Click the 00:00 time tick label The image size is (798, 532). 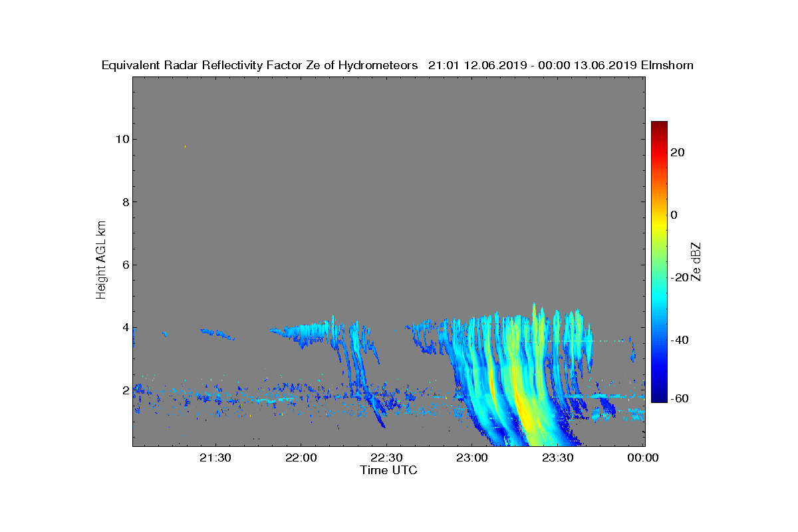pos(643,458)
